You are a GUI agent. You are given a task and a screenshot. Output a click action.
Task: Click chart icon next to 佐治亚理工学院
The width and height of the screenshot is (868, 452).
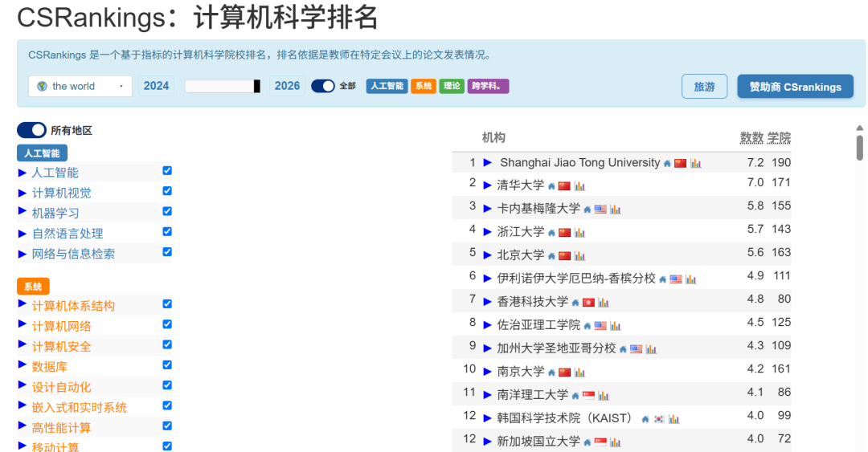pos(616,325)
